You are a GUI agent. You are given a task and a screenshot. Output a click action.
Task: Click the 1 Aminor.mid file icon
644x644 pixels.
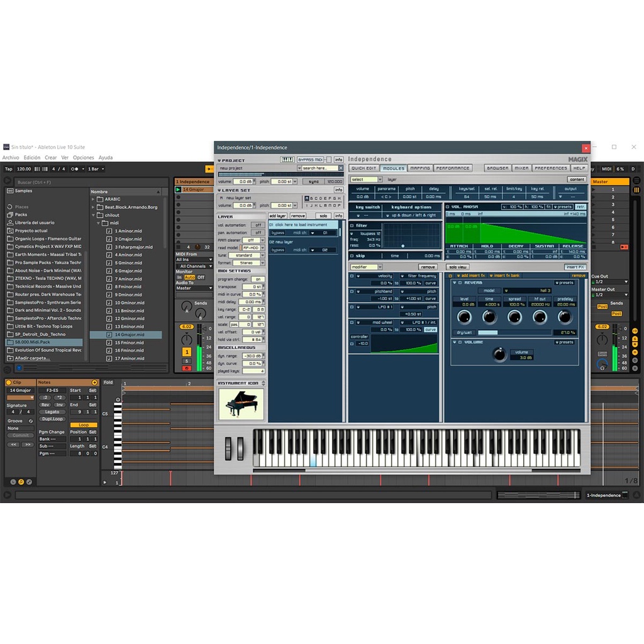[x=109, y=231]
